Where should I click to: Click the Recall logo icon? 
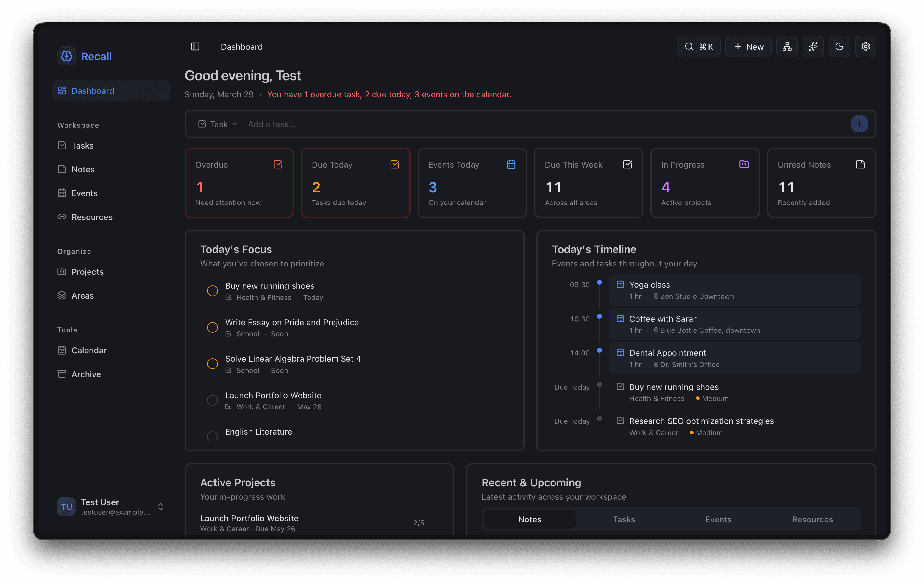click(66, 56)
